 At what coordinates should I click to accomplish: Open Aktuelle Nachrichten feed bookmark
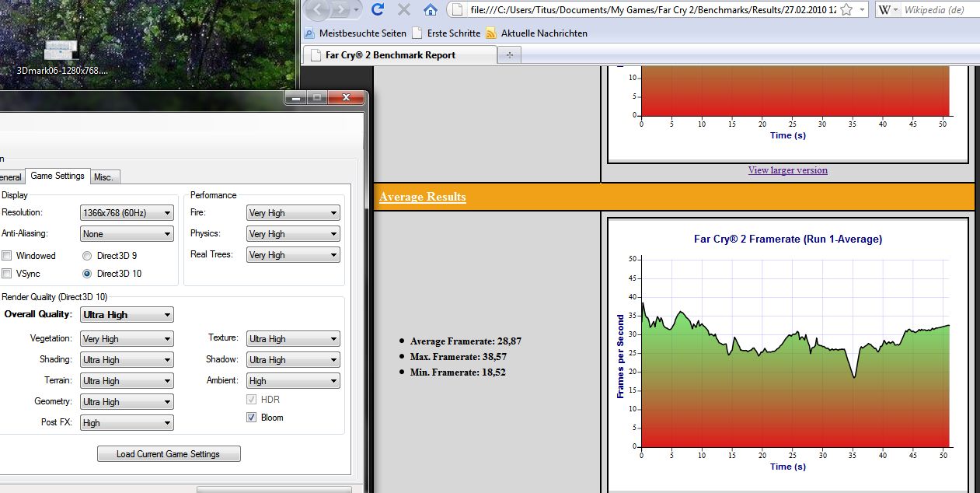[x=536, y=33]
